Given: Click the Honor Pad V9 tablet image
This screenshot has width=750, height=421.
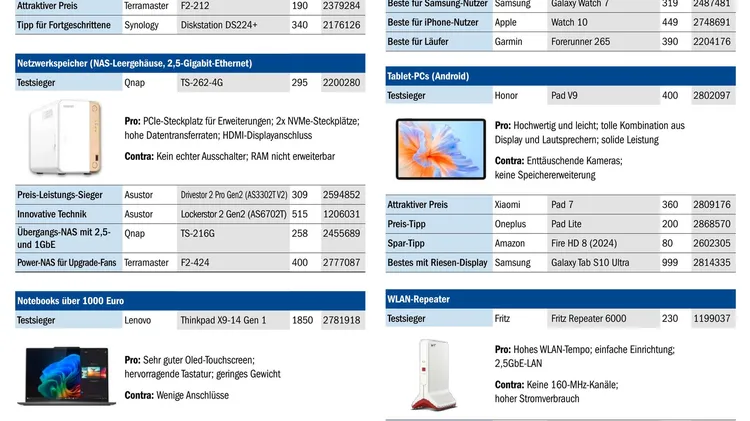Looking at the screenshot, I should coord(437,148).
